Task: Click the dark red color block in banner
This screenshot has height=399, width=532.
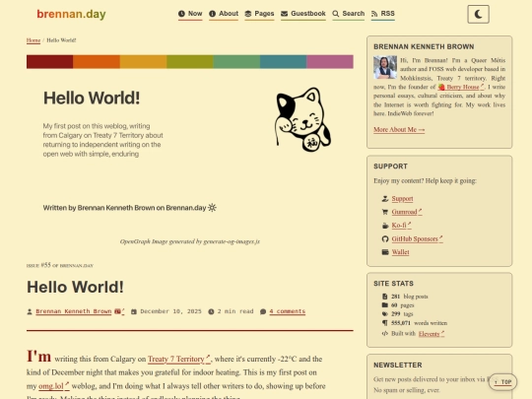Action: (50, 62)
